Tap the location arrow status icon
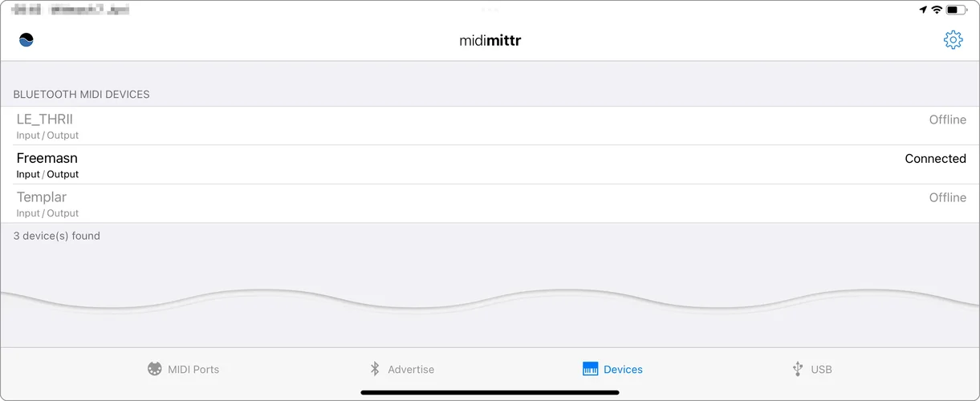The width and height of the screenshot is (980, 401). (x=923, y=10)
